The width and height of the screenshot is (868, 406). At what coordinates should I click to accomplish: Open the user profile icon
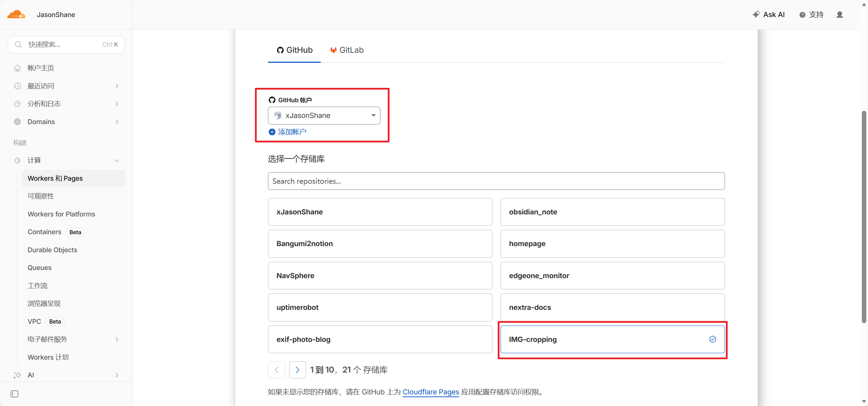coord(839,15)
